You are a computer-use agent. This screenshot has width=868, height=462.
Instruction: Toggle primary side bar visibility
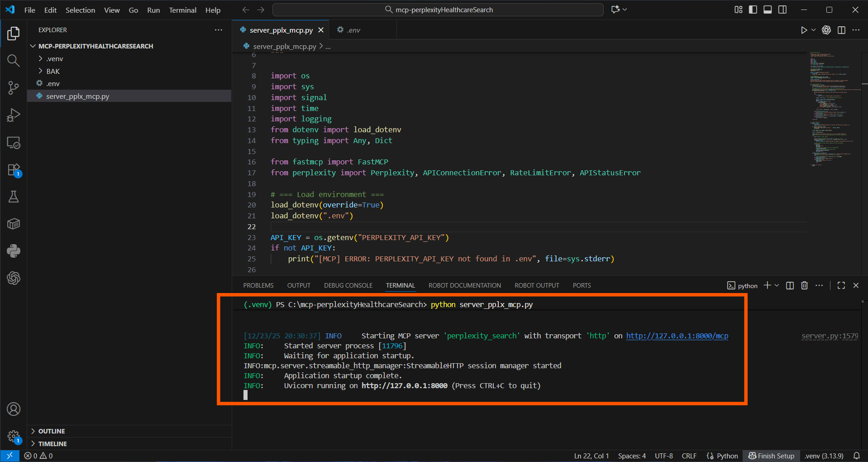point(753,10)
